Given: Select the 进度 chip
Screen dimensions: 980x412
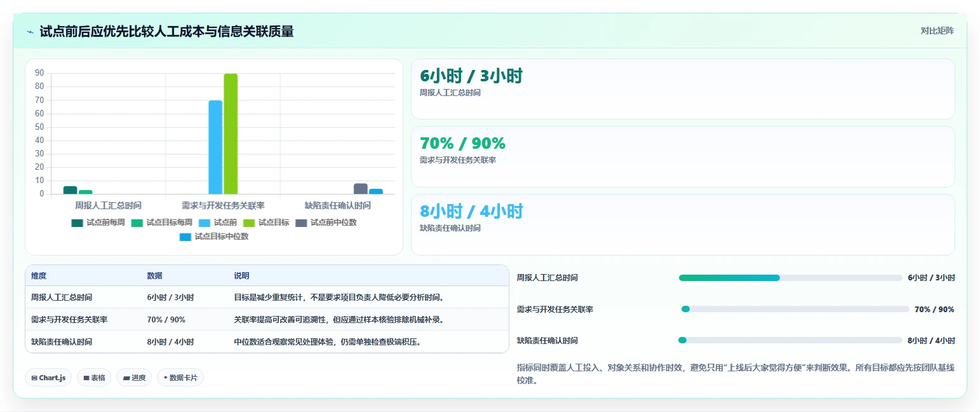Looking at the screenshot, I should click(134, 378).
